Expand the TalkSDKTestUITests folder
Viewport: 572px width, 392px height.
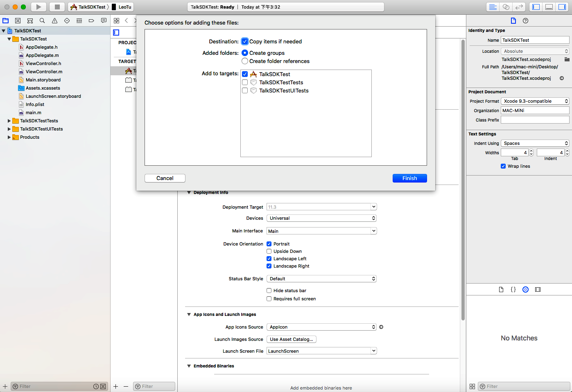pyautogui.click(x=9, y=129)
